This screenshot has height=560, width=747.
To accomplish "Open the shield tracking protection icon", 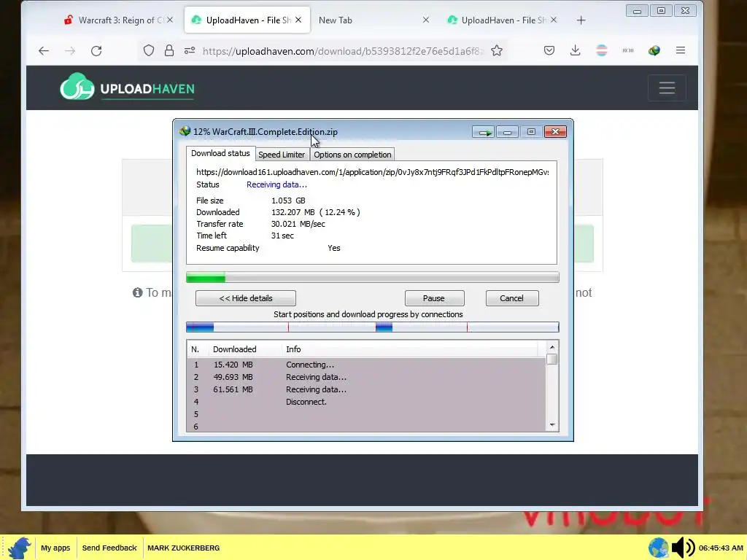I will point(149,50).
